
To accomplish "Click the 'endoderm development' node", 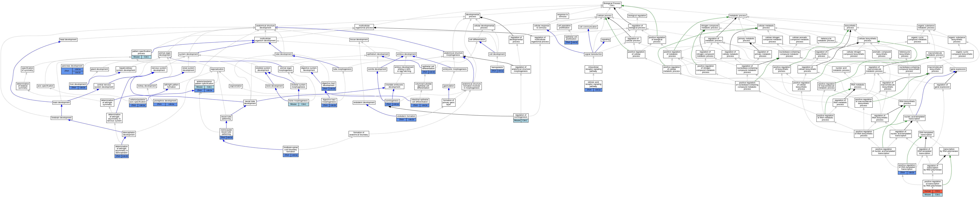I will [364, 102].
